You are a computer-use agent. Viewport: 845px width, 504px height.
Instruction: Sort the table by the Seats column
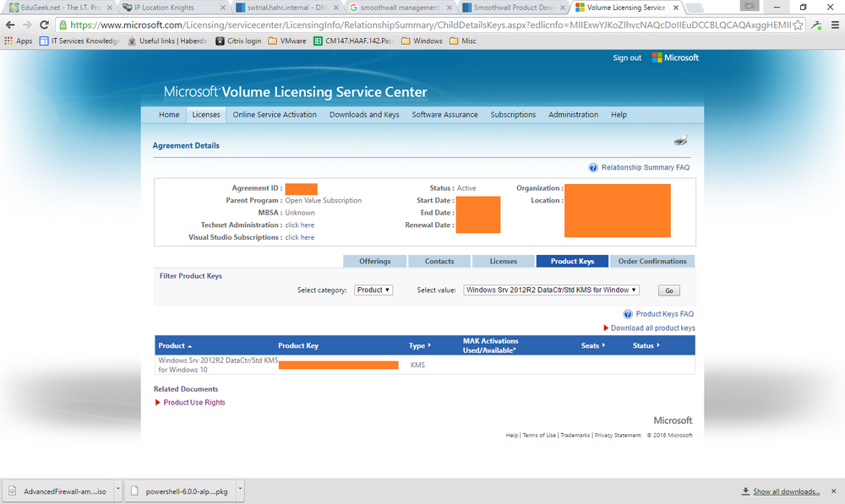click(593, 345)
